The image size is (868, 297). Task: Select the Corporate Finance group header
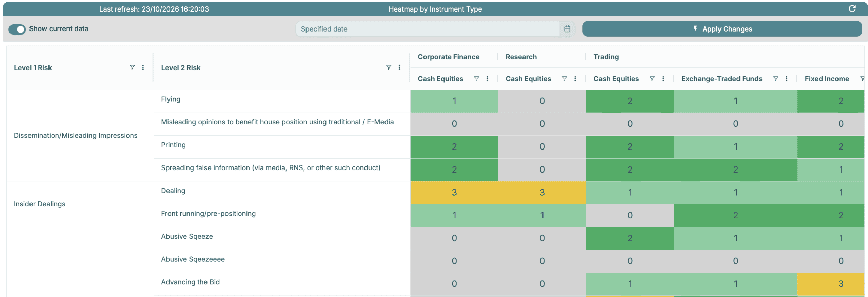click(448, 57)
